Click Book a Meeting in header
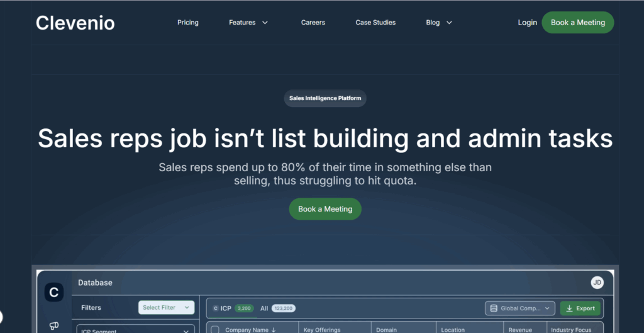This screenshot has height=333, width=644. tap(578, 23)
